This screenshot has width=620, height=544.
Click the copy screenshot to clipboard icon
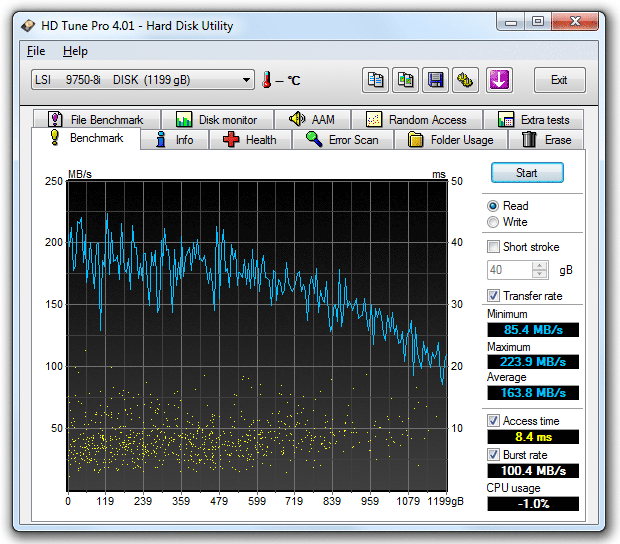(405, 80)
